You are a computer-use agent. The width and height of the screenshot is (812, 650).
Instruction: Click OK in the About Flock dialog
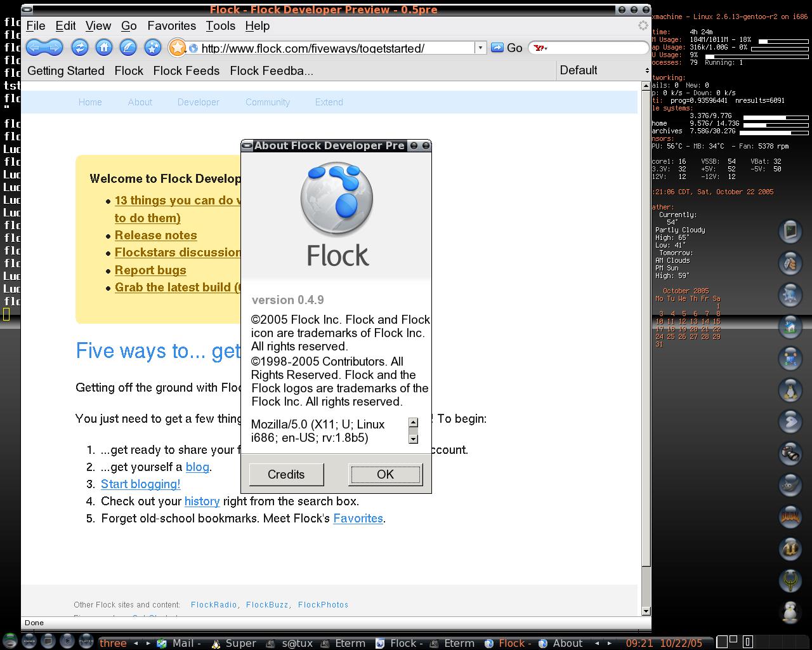coord(385,474)
